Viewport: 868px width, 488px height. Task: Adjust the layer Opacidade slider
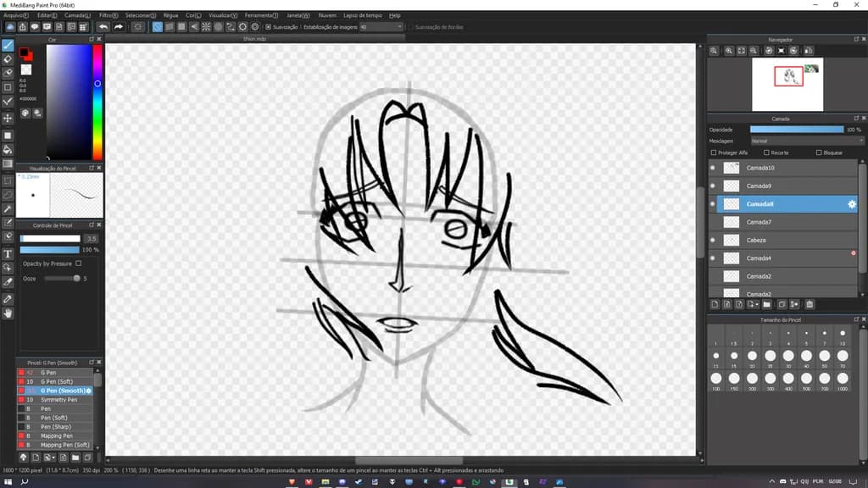tap(797, 130)
